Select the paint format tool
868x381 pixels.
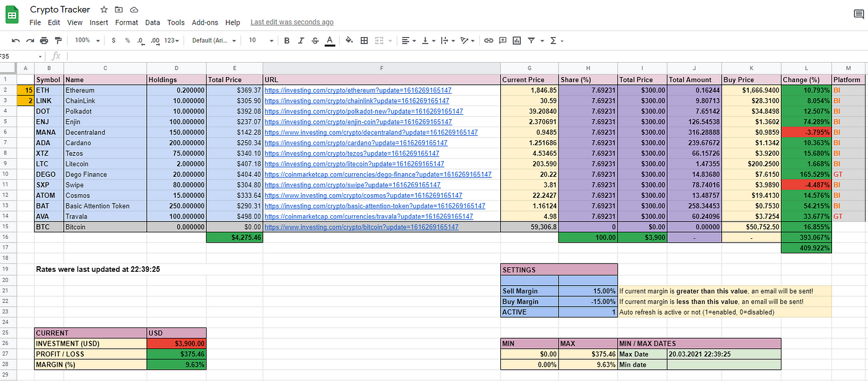coord(58,40)
